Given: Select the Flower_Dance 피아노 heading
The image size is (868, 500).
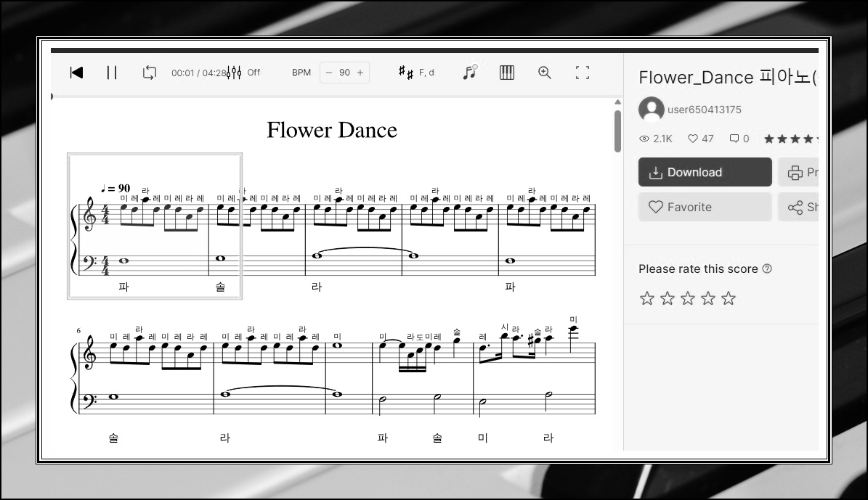Looking at the screenshot, I should (x=728, y=78).
